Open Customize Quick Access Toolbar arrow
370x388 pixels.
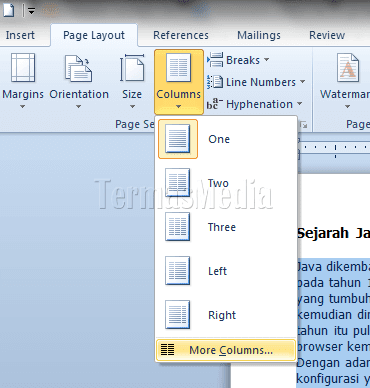point(31,11)
